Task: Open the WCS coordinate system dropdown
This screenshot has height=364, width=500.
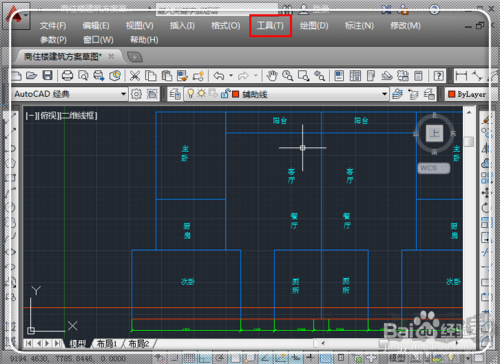Action: [434, 168]
